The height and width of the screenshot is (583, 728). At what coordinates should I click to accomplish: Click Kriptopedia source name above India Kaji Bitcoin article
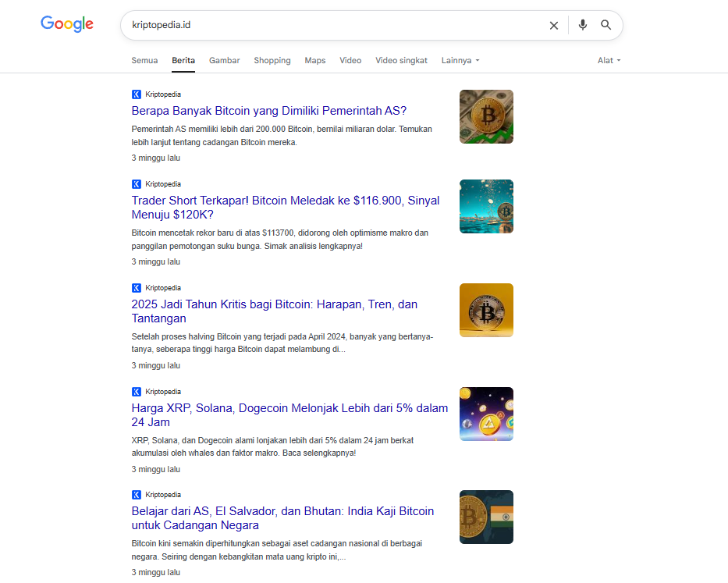click(x=163, y=495)
